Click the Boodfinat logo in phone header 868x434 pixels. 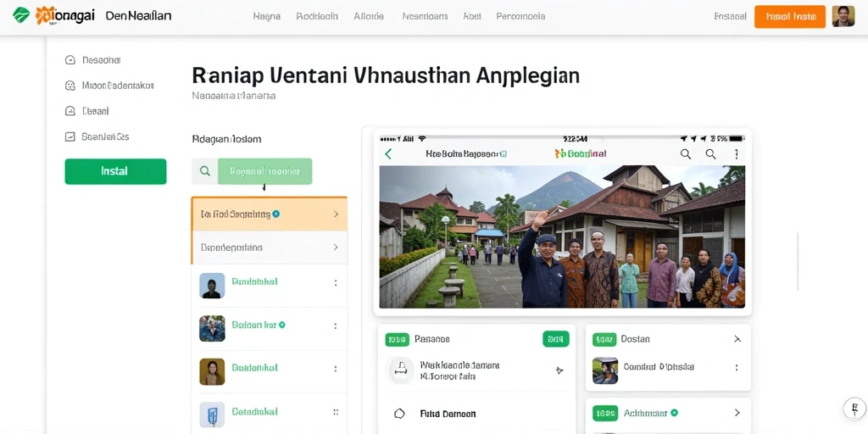581,153
